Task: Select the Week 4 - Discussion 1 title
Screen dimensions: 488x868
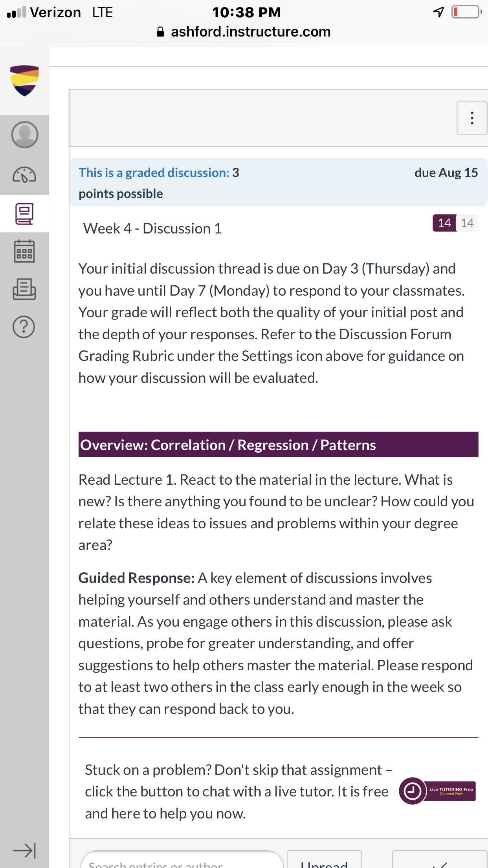Action: point(152,228)
